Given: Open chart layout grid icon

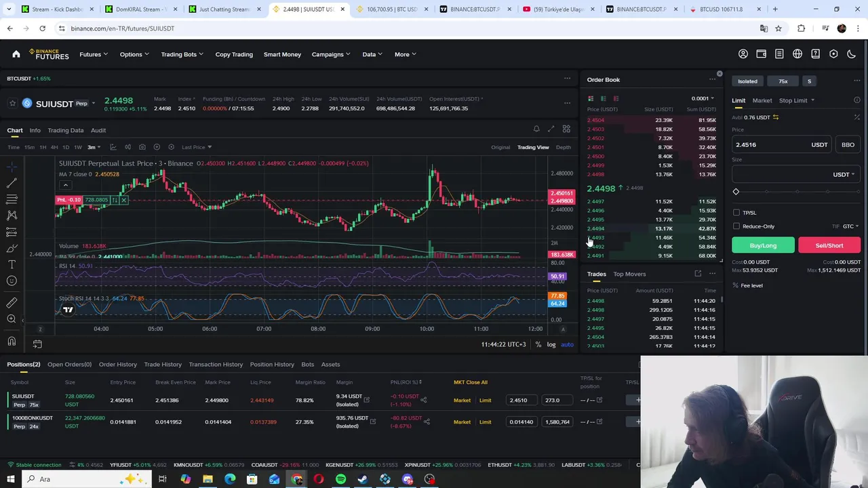Looking at the screenshot, I should click(566, 129).
